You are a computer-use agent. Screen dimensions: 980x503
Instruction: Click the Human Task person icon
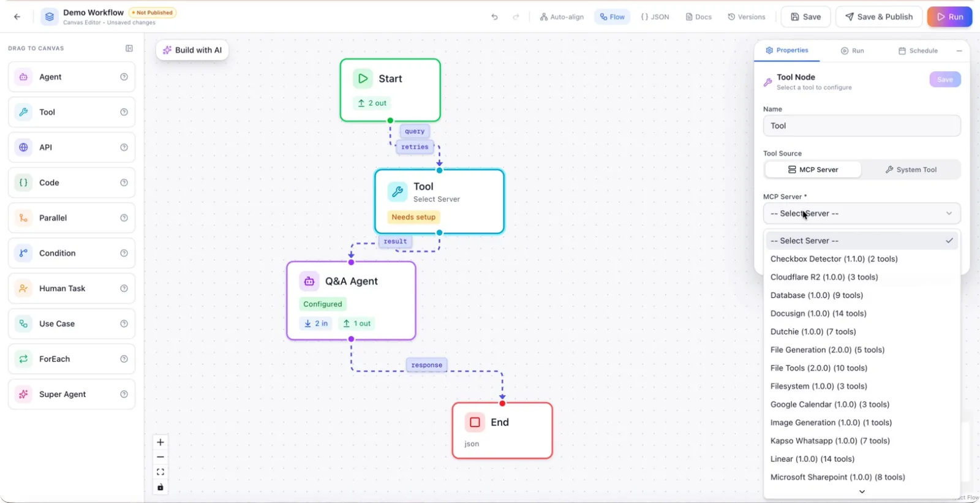pyautogui.click(x=23, y=289)
